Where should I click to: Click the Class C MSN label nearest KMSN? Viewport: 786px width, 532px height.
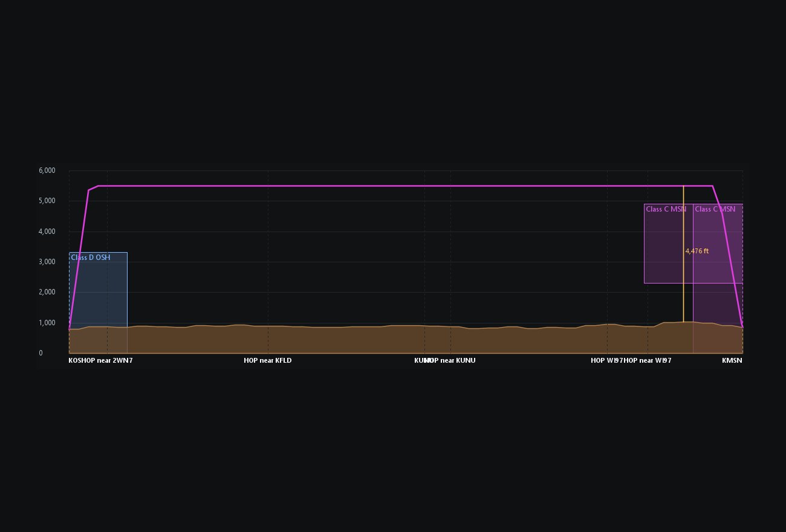coord(715,209)
